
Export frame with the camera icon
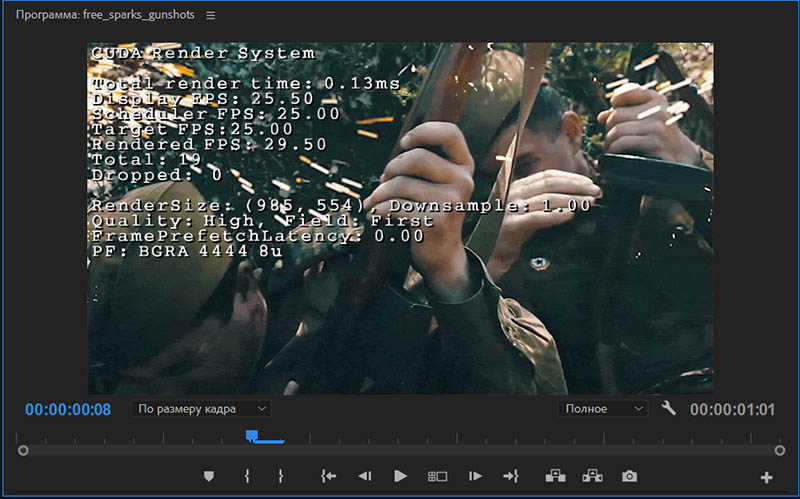coord(630,476)
